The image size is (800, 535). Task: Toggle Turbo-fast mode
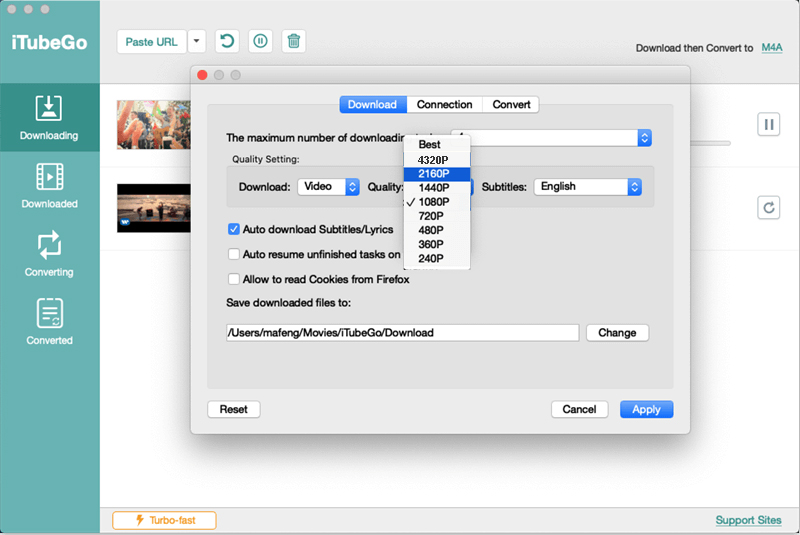(164, 520)
